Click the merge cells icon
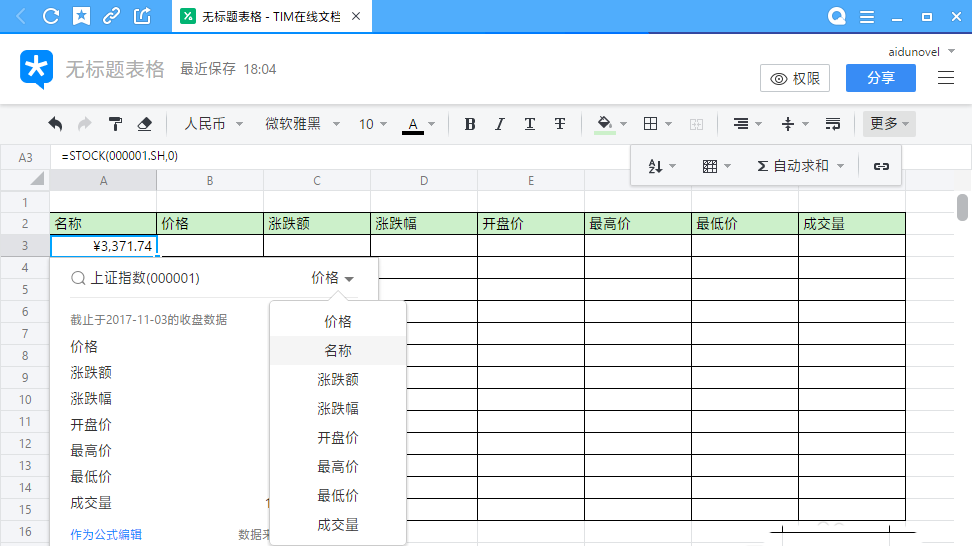This screenshot has height=546, width=972. [696, 124]
